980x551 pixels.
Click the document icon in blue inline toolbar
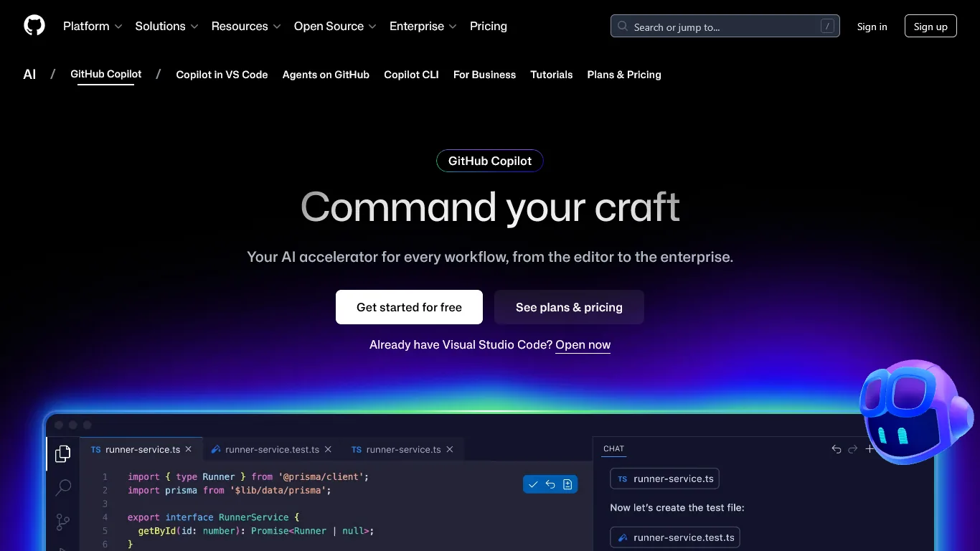click(x=567, y=484)
